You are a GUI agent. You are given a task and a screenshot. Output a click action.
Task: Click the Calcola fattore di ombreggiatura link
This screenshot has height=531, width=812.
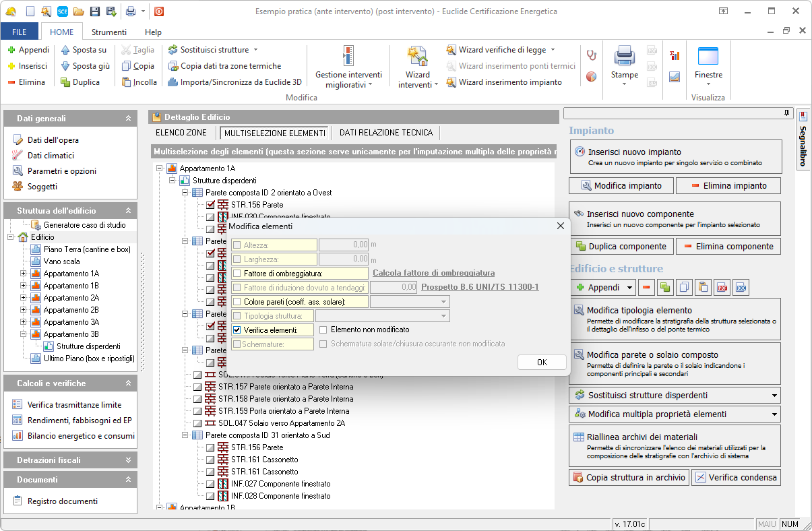pyautogui.click(x=433, y=274)
